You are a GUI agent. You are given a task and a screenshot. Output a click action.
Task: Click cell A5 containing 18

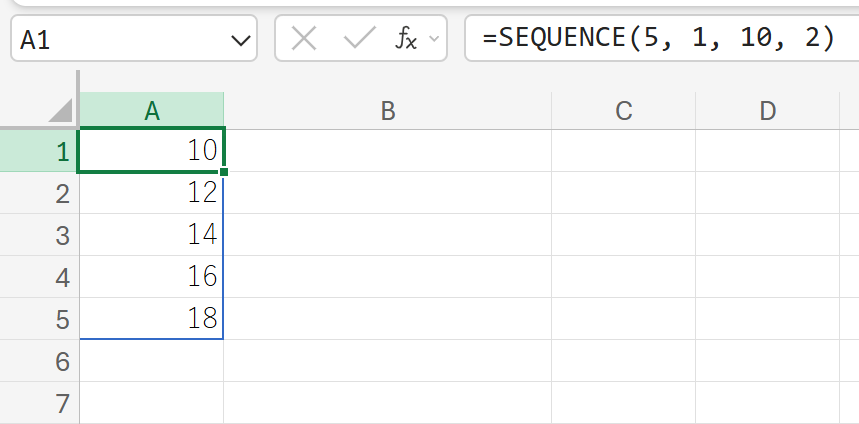tap(152, 319)
